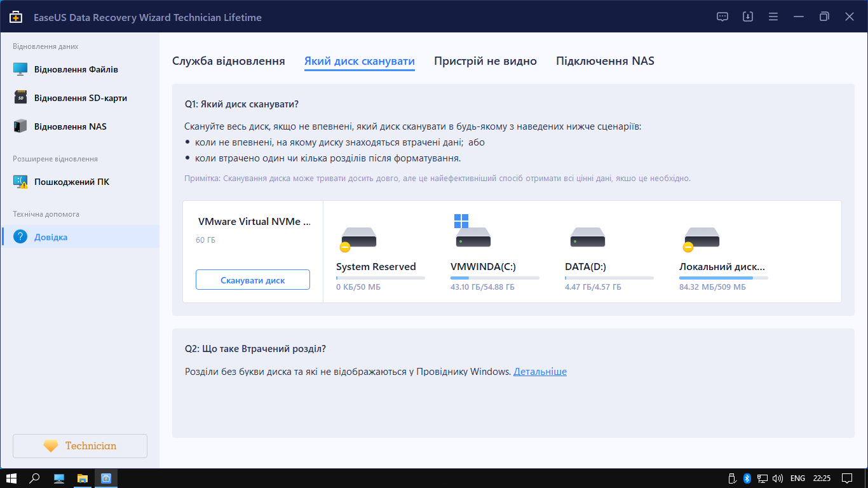Click Локальний диск usage bar
This screenshot has height=488, width=868.
click(x=724, y=278)
